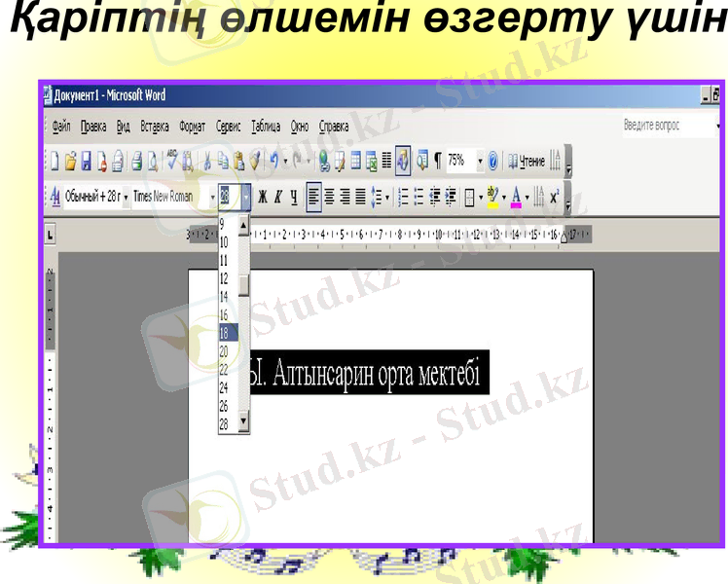The image size is (728, 584).
Task: Expand the line spacing options arrow
Action: tap(387, 198)
